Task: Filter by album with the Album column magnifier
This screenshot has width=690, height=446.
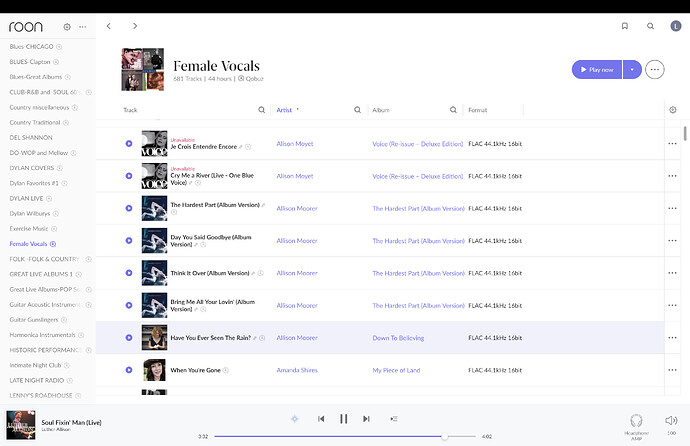Action: (453, 110)
